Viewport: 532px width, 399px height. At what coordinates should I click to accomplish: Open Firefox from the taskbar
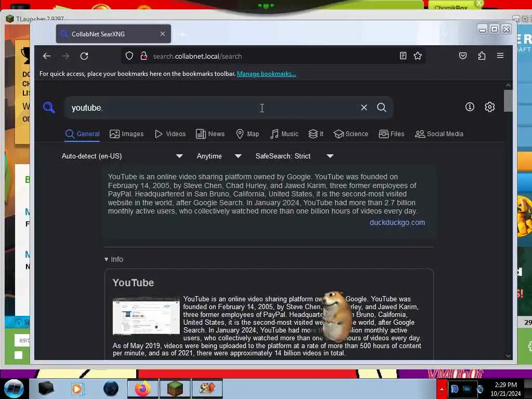click(x=142, y=389)
